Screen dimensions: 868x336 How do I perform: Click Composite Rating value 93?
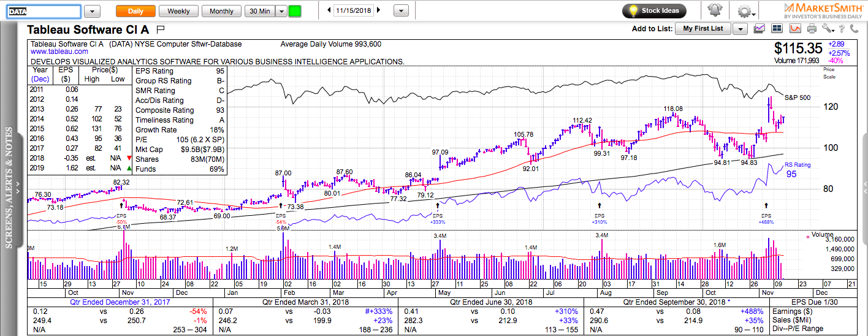[220, 110]
